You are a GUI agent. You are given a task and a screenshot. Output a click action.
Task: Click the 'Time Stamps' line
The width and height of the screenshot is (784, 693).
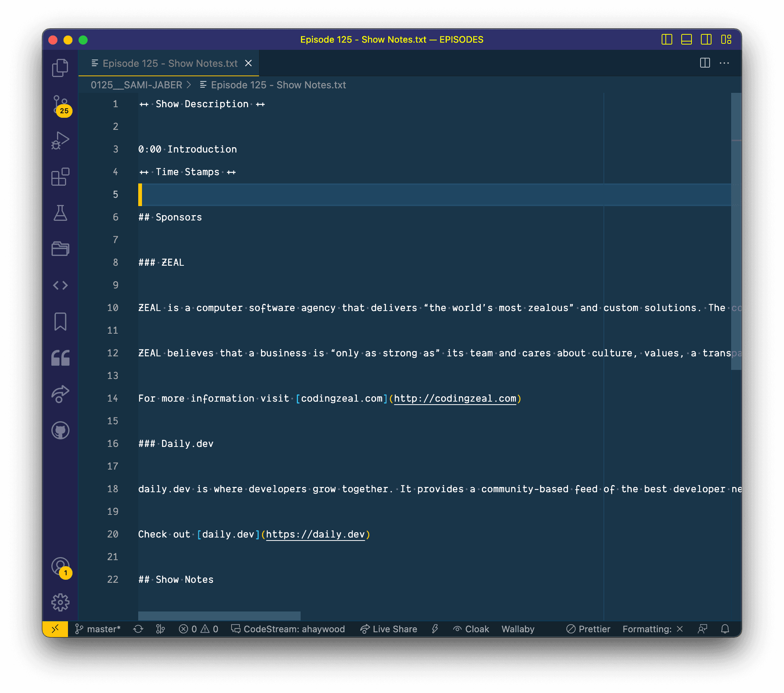(x=187, y=172)
